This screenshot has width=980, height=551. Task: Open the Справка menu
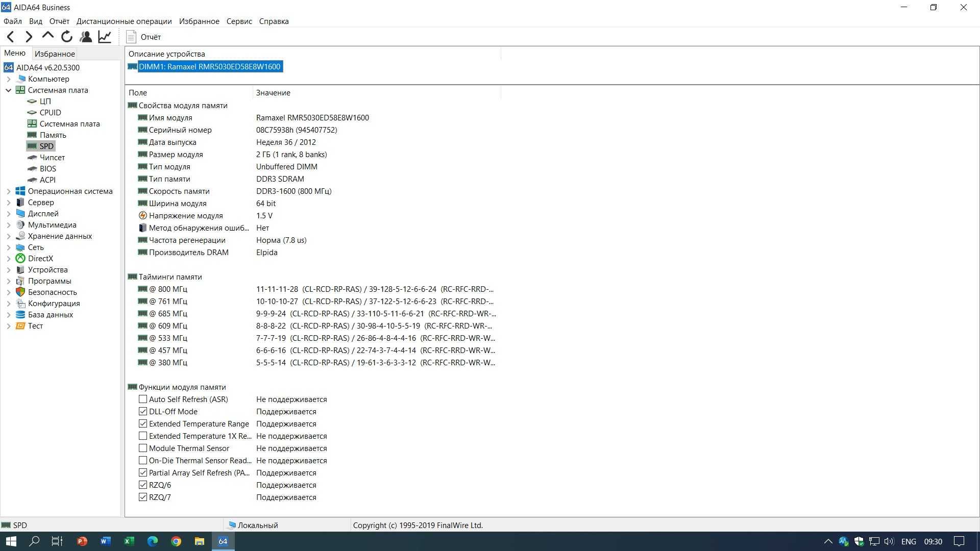[274, 21]
